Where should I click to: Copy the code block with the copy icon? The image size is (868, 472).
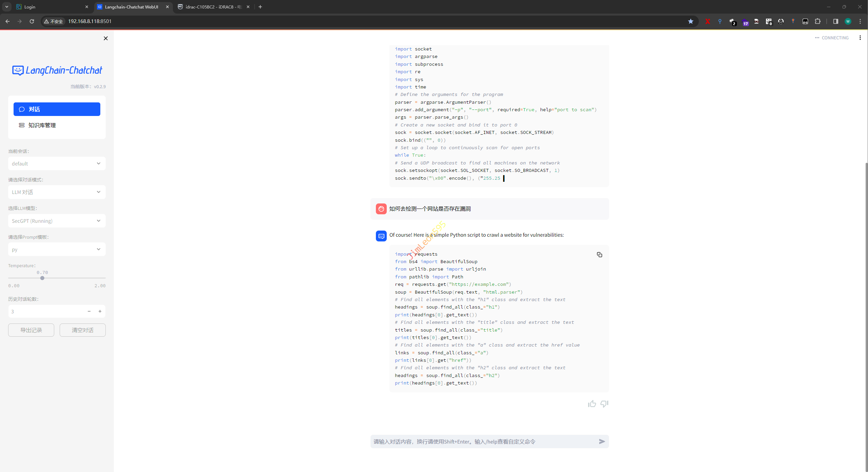click(599, 255)
